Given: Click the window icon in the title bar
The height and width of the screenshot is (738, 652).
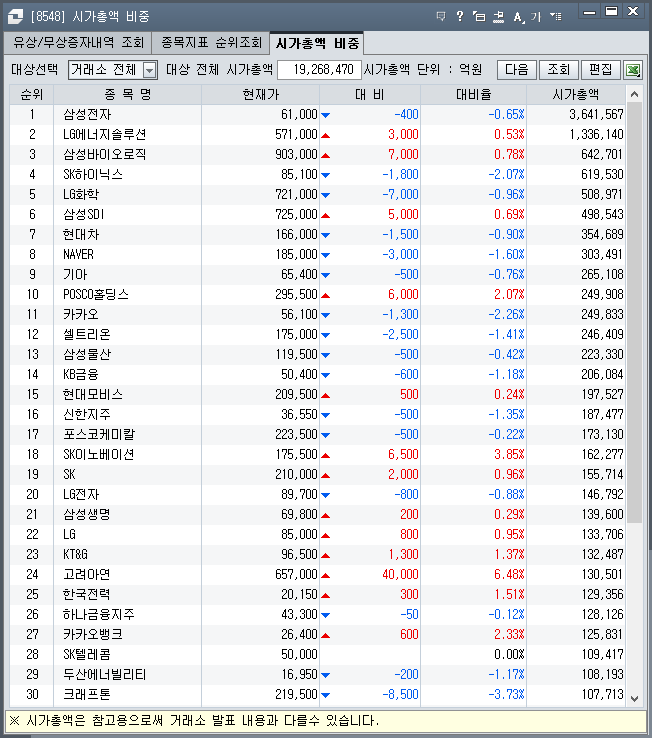Looking at the screenshot, I should pos(15,16).
